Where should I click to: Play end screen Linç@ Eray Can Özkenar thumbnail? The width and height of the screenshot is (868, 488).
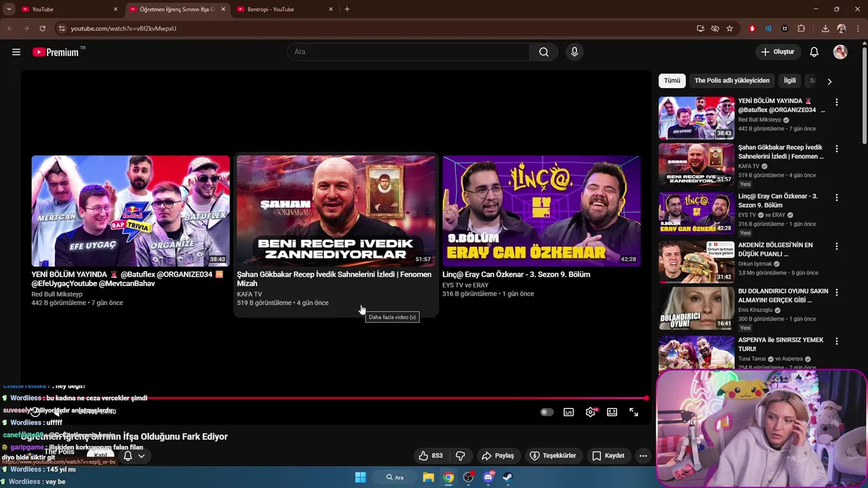coord(541,211)
